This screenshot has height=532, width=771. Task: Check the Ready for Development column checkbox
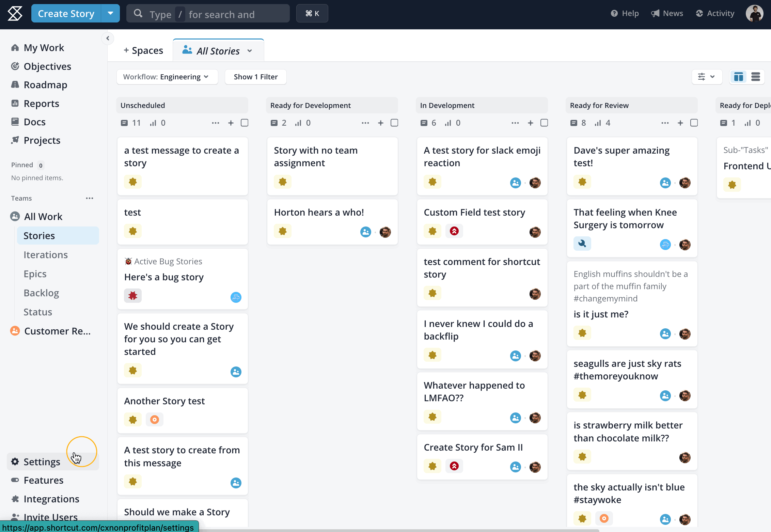[x=394, y=123]
